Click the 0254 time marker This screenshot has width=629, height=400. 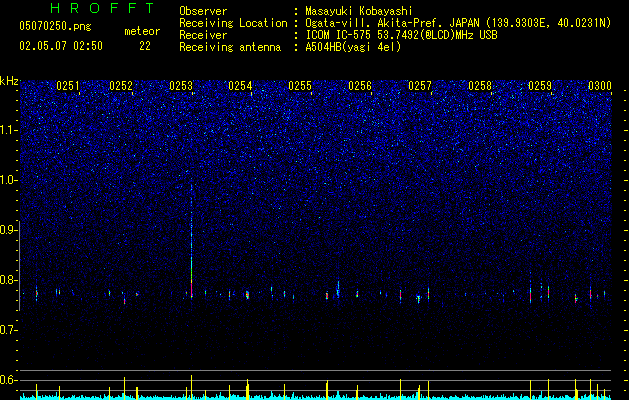[240, 86]
